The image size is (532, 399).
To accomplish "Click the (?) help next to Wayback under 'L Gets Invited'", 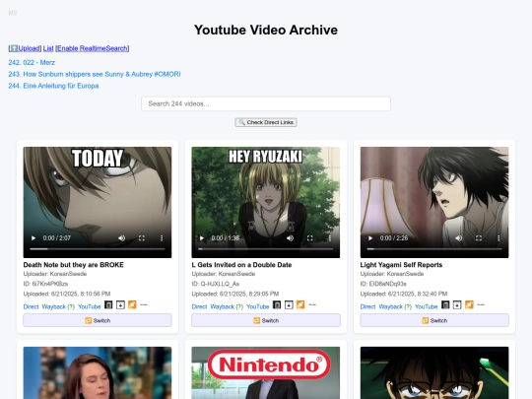I will click(x=239, y=306).
